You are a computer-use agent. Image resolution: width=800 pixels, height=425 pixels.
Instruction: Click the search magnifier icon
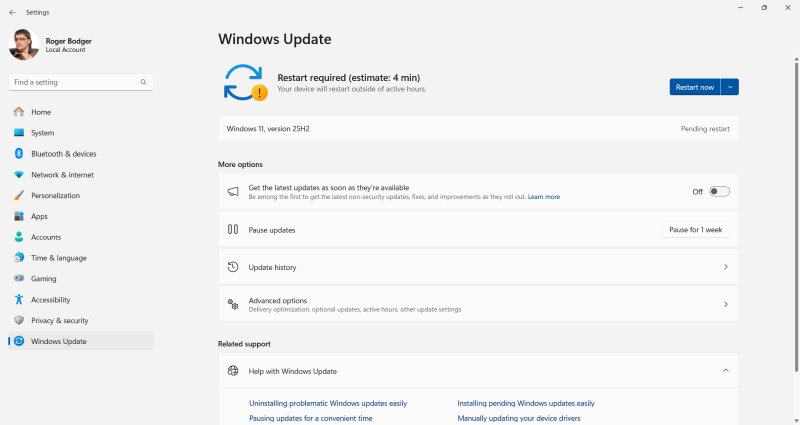[143, 82]
